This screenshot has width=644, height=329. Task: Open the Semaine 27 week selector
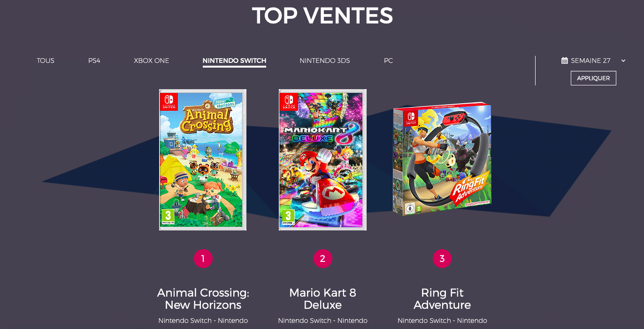pos(590,61)
